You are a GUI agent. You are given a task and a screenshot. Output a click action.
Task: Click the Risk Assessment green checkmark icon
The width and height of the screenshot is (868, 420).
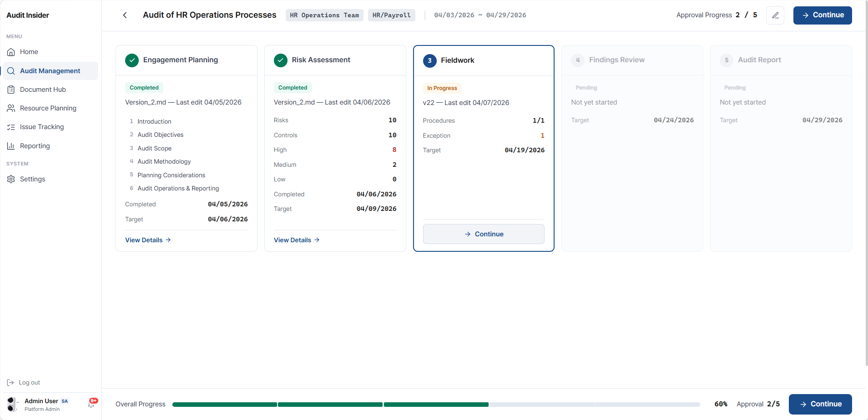(281, 60)
